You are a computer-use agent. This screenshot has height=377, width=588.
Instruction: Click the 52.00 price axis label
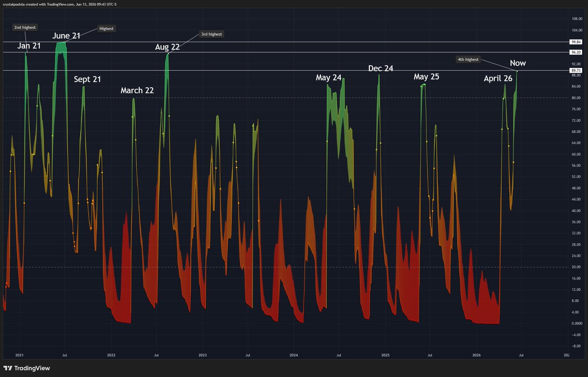point(576,176)
